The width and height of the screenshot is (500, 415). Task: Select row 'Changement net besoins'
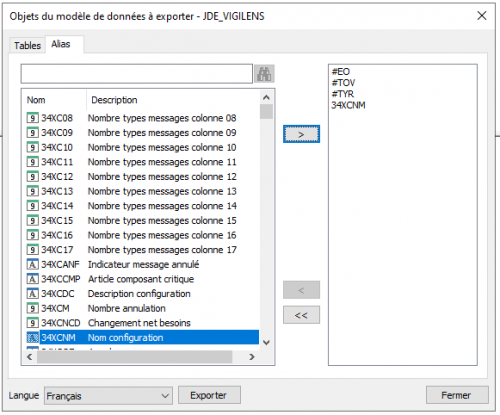pyautogui.click(x=142, y=323)
